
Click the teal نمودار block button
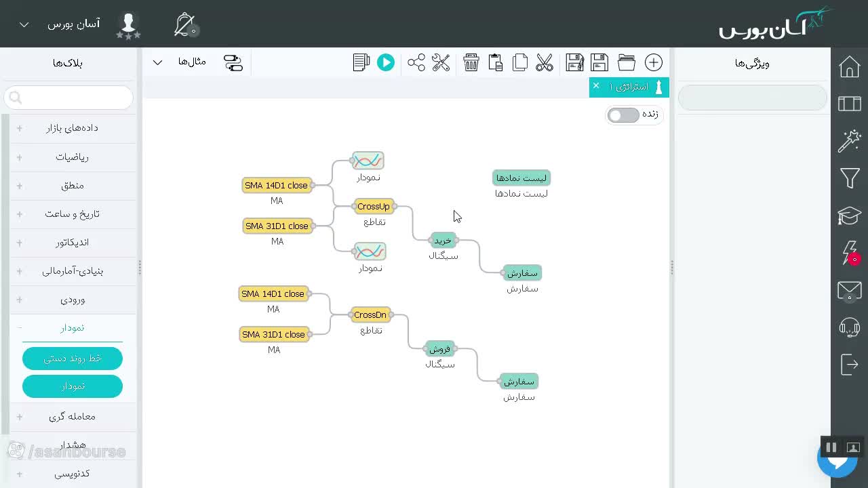point(73,386)
